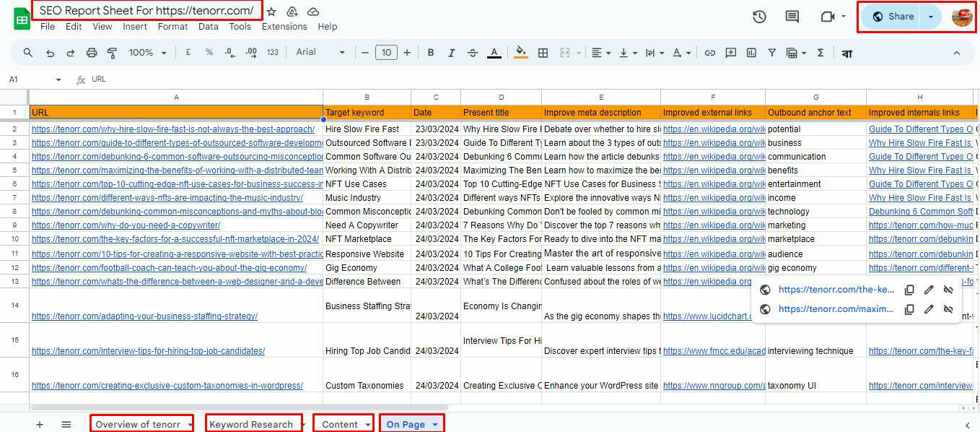980x432 pixels.
Task: Open the text color menu
Action: coord(492,53)
